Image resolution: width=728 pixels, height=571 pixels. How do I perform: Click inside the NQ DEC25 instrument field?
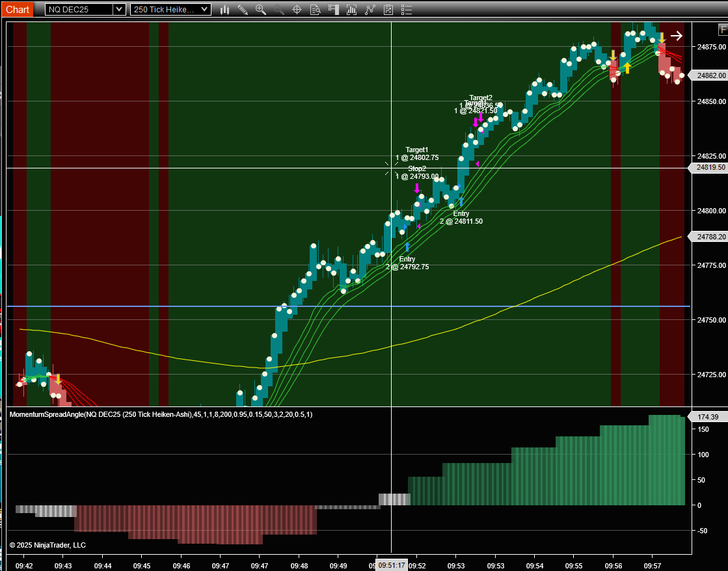pyautogui.click(x=78, y=10)
